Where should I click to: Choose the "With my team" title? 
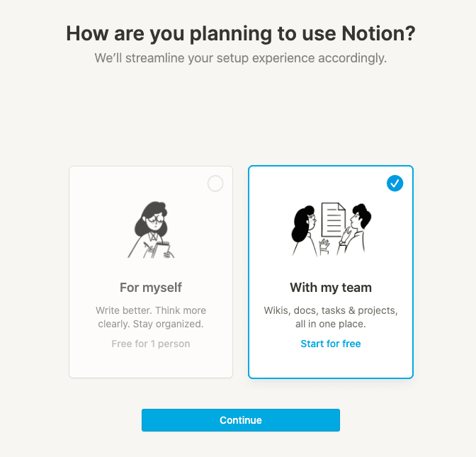tap(331, 288)
